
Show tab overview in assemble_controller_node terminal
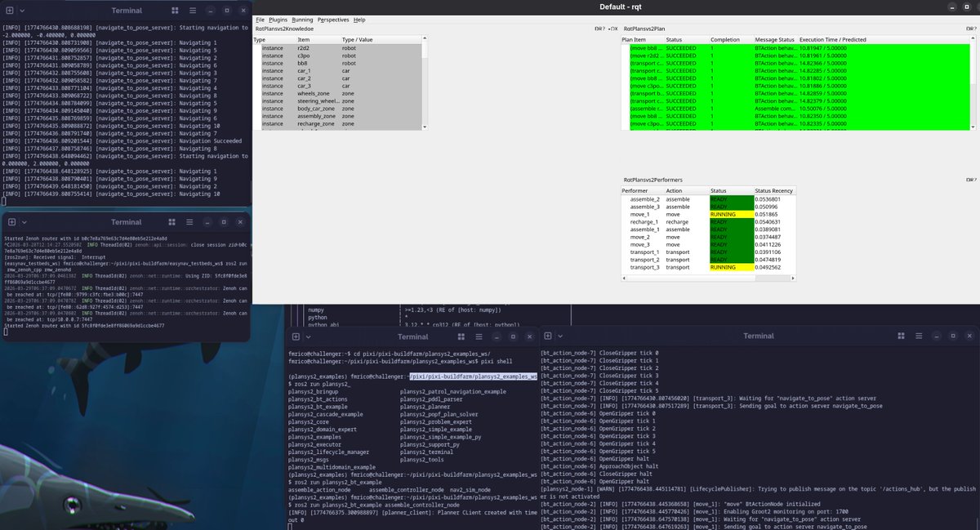(462, 336)
